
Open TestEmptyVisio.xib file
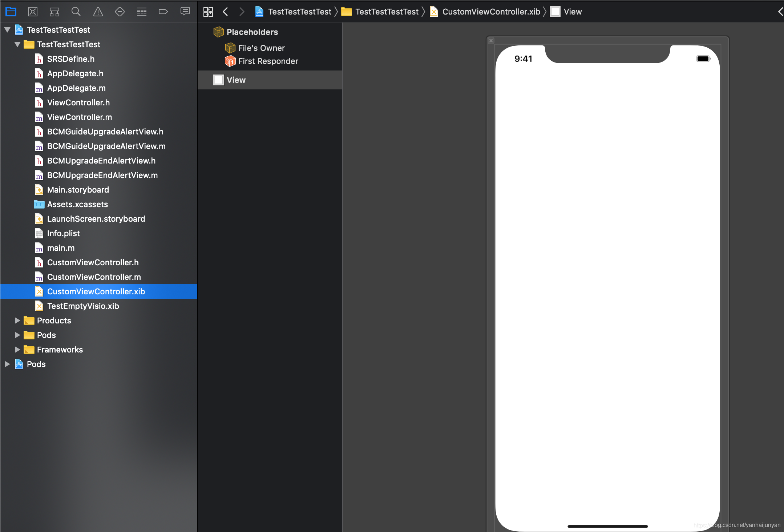click(x=82, y=305)
